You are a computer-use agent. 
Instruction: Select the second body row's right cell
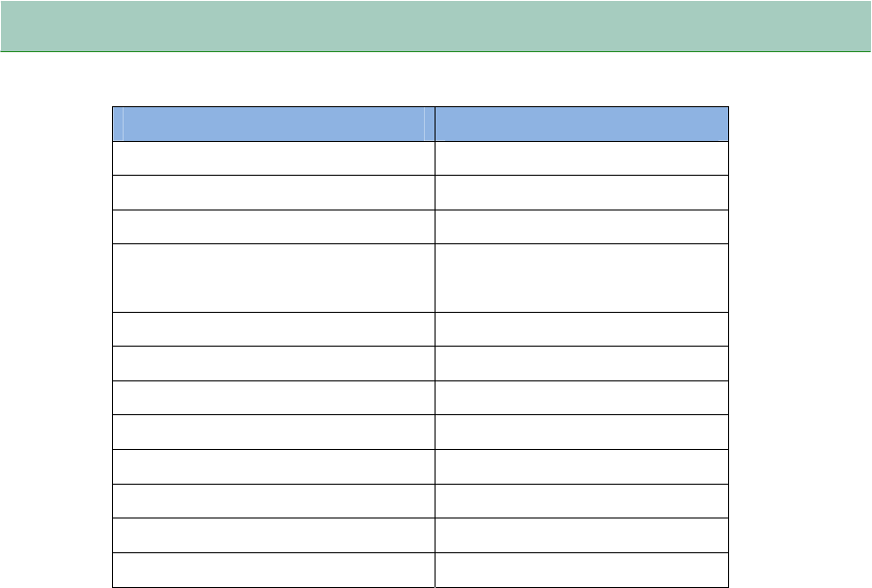coord(581,193)
